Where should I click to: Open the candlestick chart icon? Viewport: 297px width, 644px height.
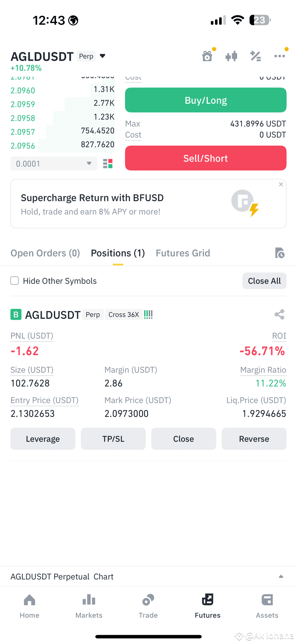coord(231,56)
